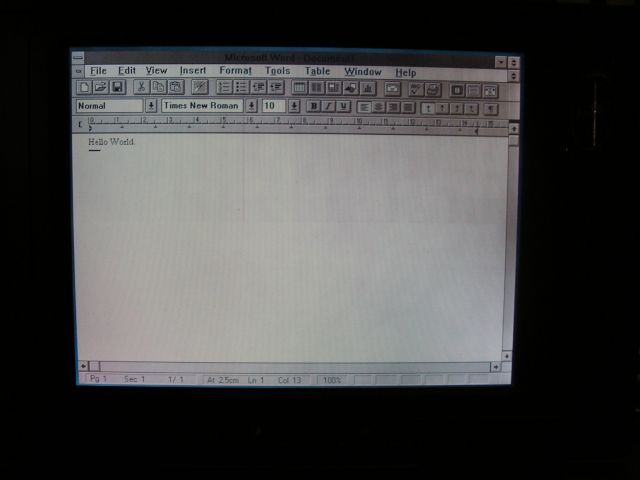Viewport: 640px width, 480px height.
Task: Open the Table menu
Action: 318,72
